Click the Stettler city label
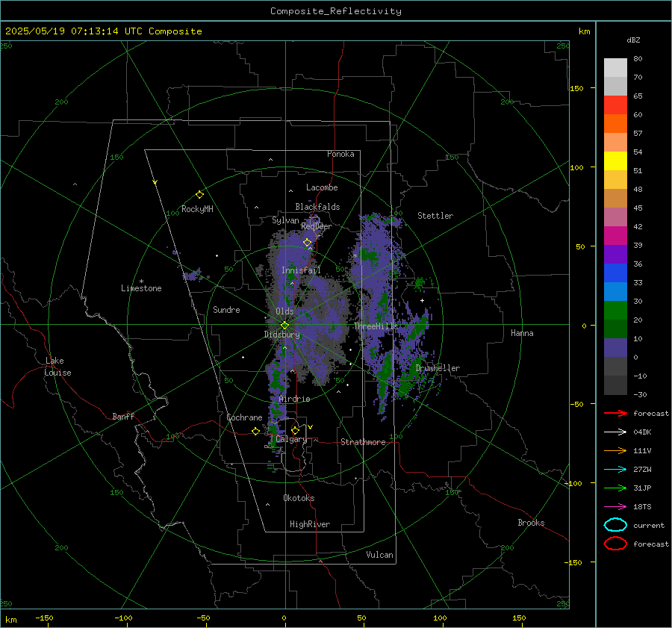The image size is (672, 628). [x=435, y=216]
